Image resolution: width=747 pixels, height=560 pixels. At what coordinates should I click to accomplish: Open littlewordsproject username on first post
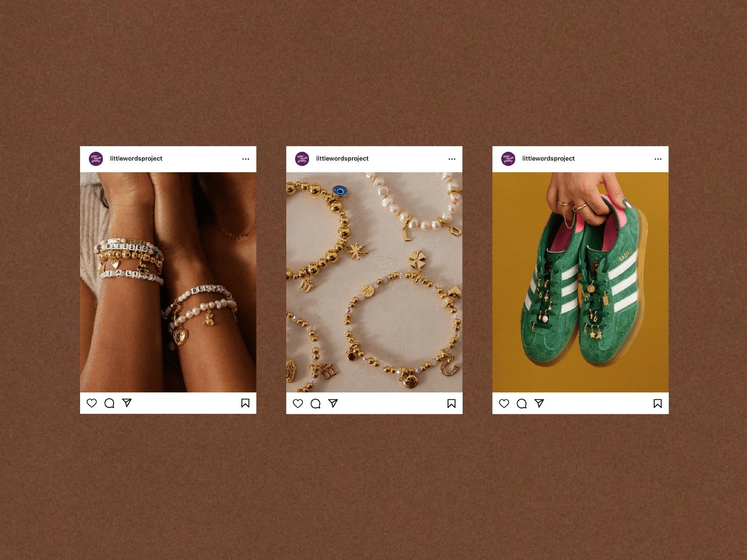point(136,158)
